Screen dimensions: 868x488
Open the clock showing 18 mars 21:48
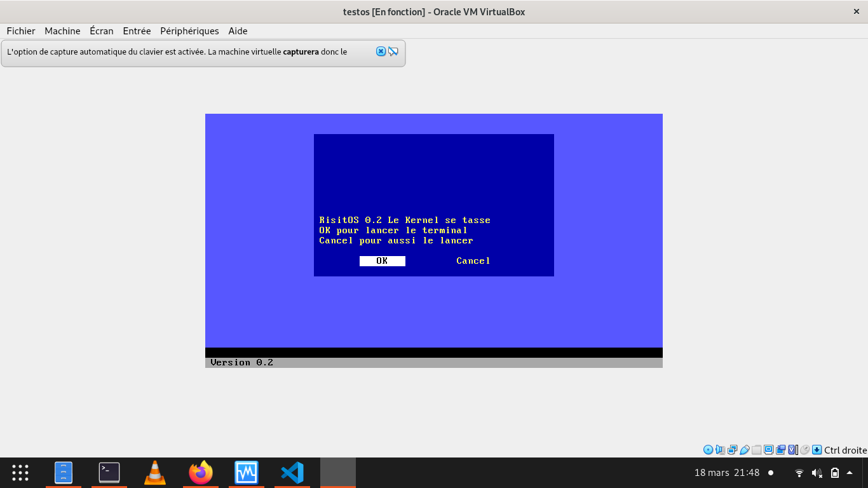726,472
